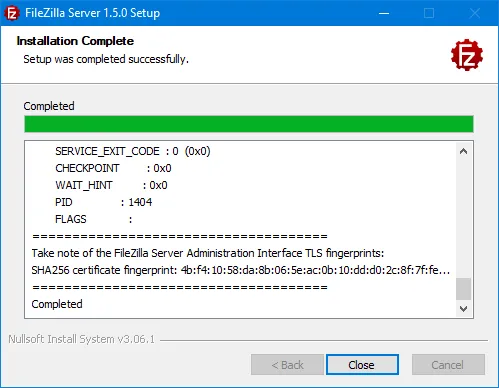
Task: Click the Nullsoft Install System version text
Action: pos(82,339)
